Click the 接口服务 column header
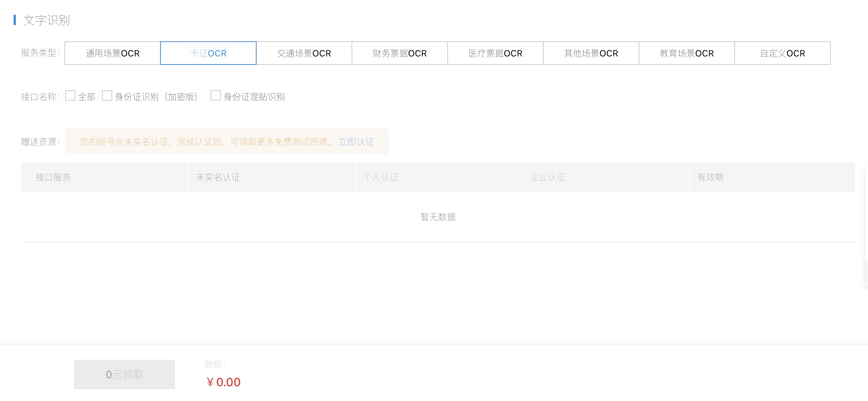 pyautogui.click(x=53, y=177)
